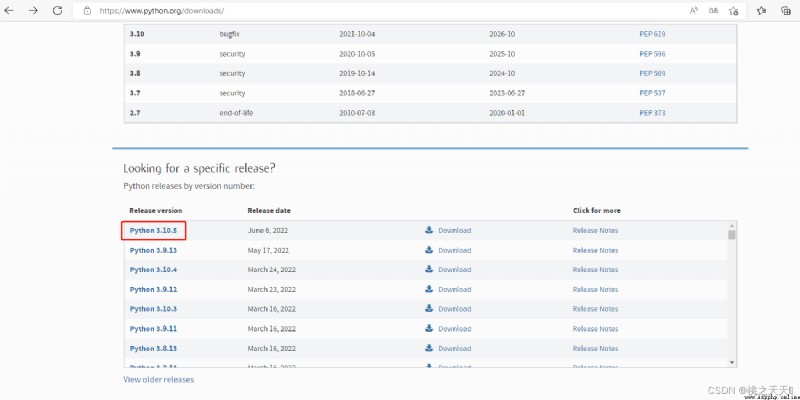Screen dimensions: 800x400
Task: Open the PEP 569 link
Action: click(653, 73)
